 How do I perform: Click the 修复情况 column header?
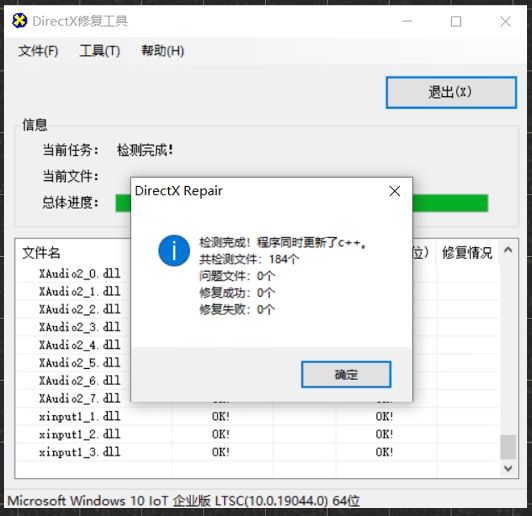click(467, 253)
